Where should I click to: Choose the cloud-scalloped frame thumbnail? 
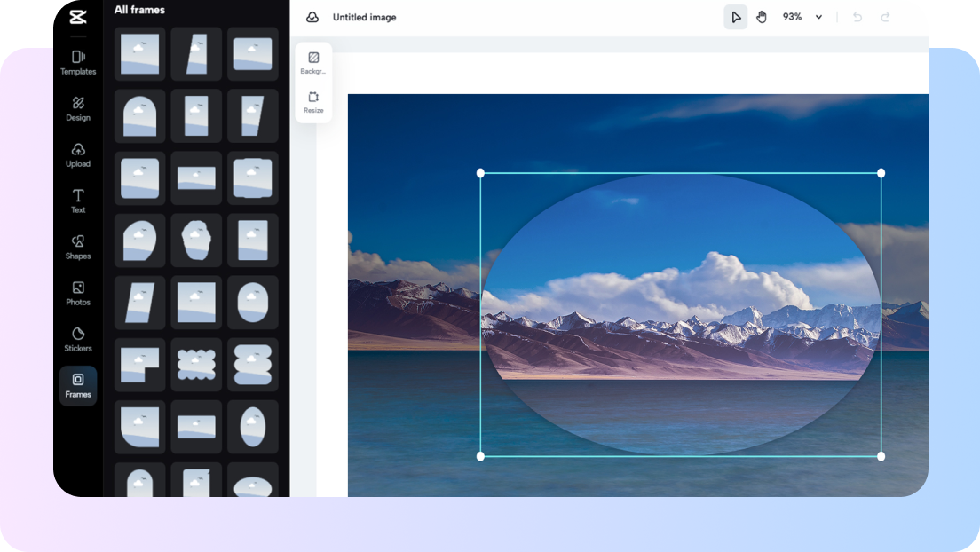tap(196, 365)
